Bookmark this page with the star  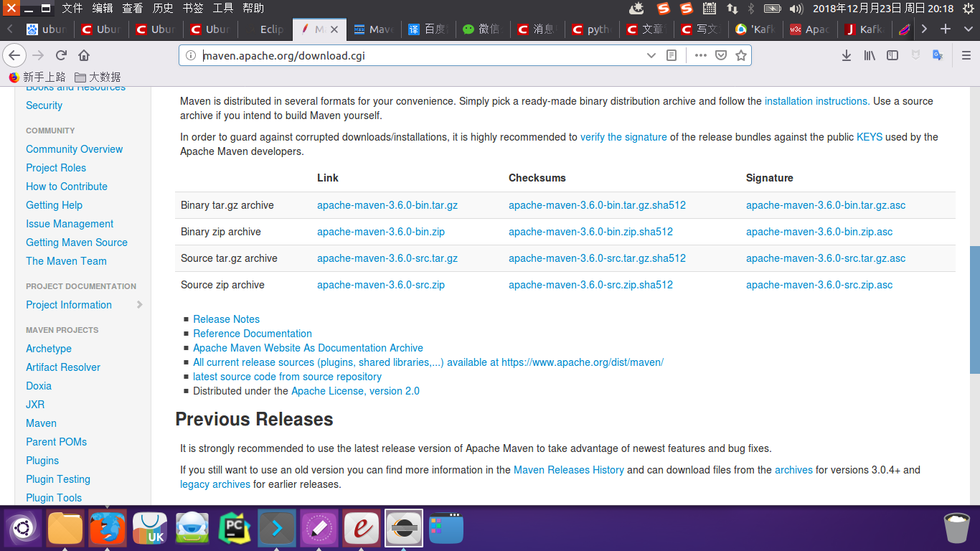pos(741,55)
